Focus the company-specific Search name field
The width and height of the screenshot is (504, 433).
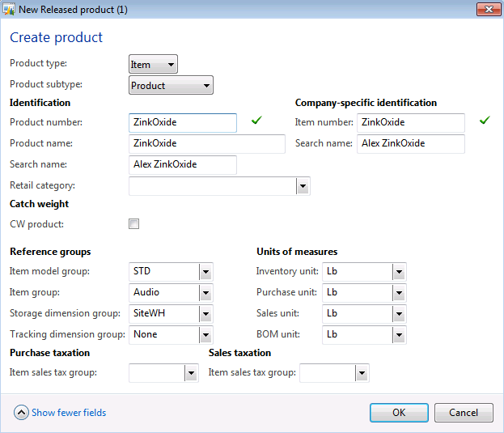(410, 144)
